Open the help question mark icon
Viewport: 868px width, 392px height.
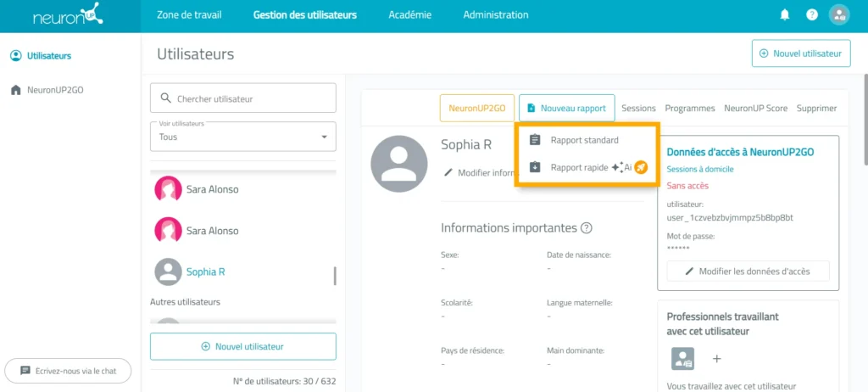pos(811,15)
